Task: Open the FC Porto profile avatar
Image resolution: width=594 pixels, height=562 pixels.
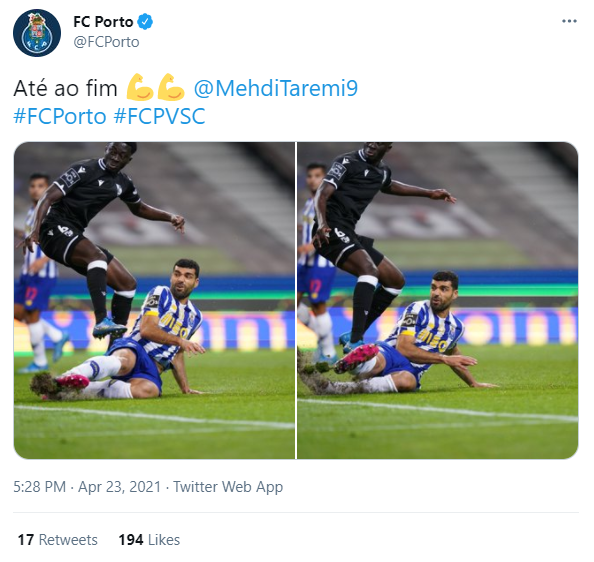Action: 37,33
